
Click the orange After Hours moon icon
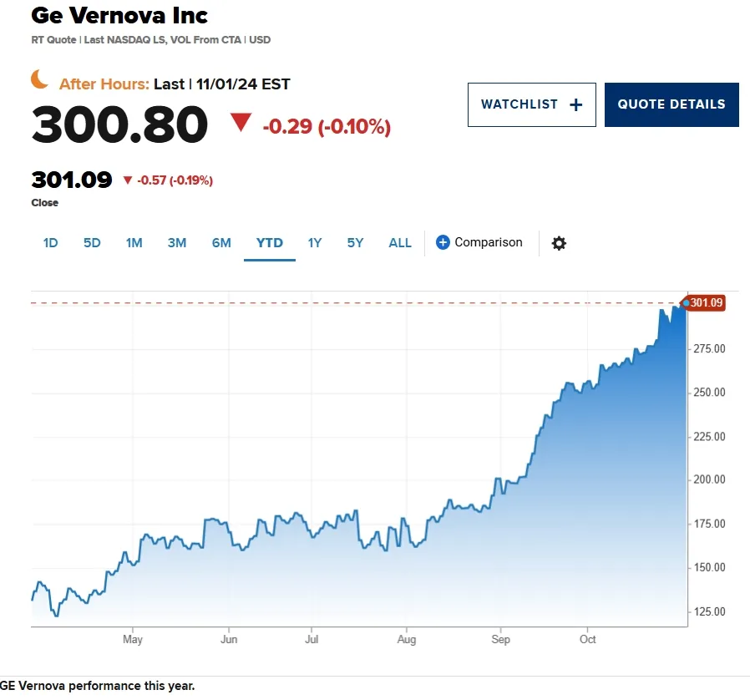(x=40, y=79)
